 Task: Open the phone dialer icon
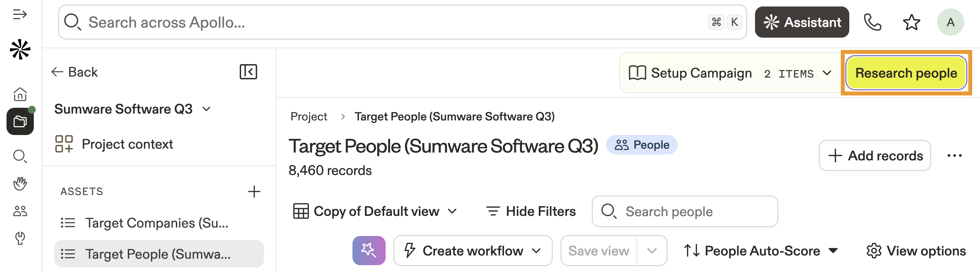click(x=872, y=22)
